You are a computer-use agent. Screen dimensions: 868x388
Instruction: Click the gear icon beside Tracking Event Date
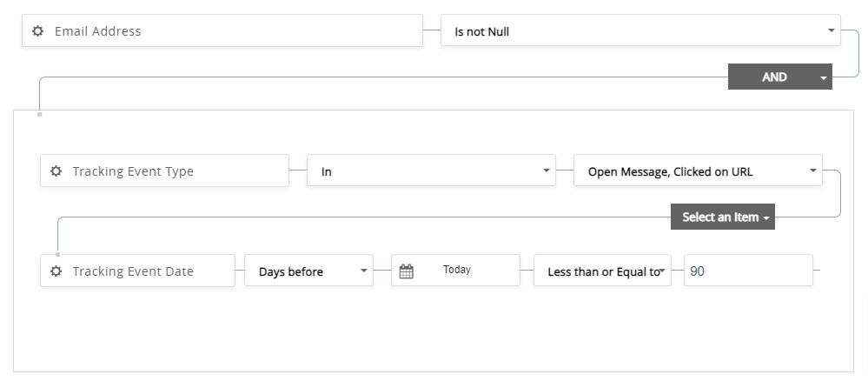pyautogui.click(x=56, y=271)
